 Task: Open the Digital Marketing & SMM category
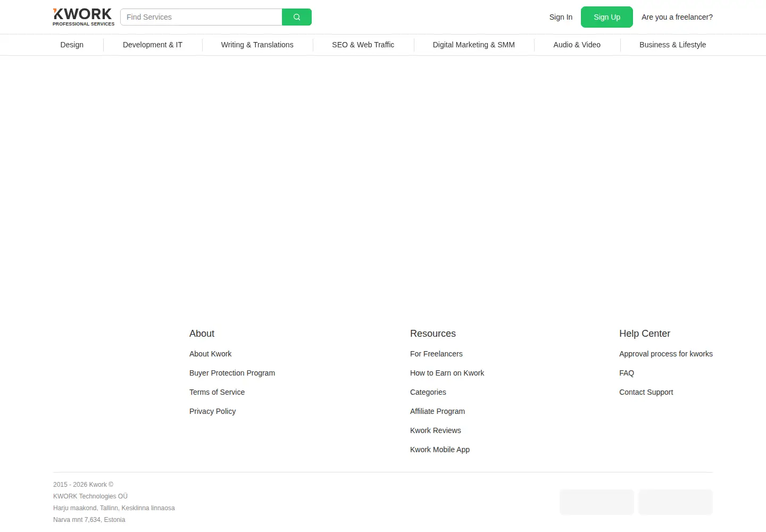click(x=474, y=45)
